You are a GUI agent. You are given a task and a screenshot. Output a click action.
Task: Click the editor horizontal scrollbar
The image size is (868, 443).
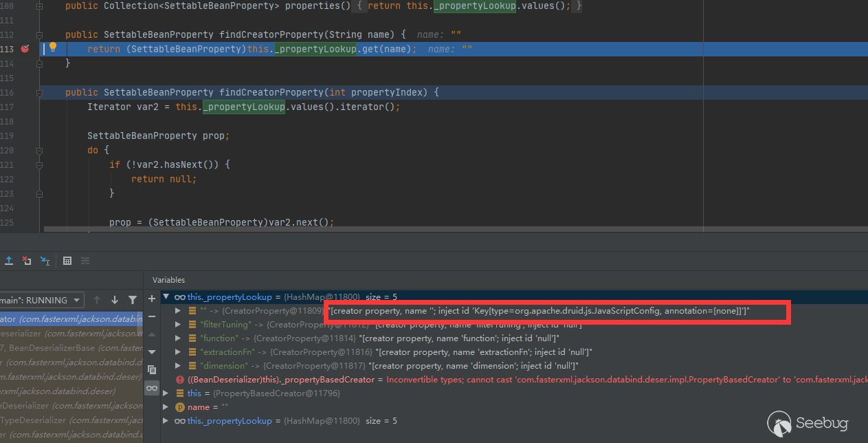tap(412, 229)
